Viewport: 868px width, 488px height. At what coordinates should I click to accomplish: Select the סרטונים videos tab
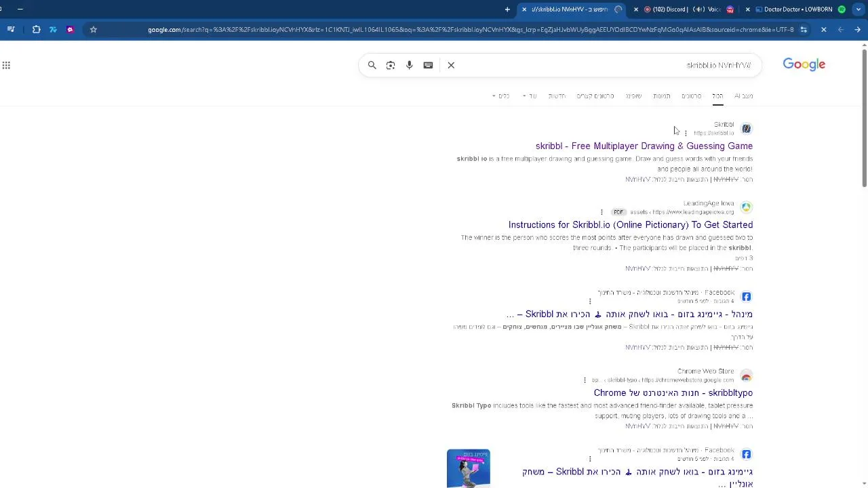click(x=691, y=96)
